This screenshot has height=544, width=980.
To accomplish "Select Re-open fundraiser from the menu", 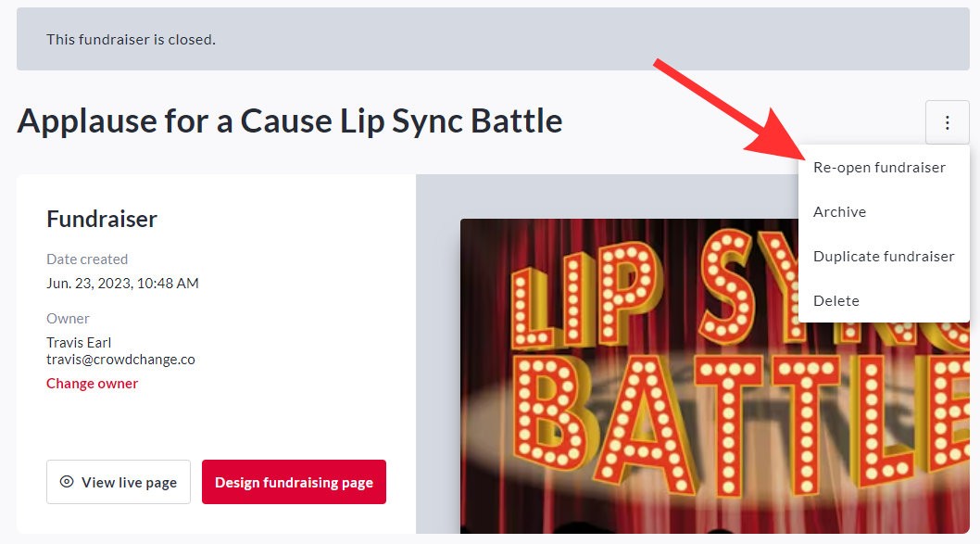I will pos(879,168).
